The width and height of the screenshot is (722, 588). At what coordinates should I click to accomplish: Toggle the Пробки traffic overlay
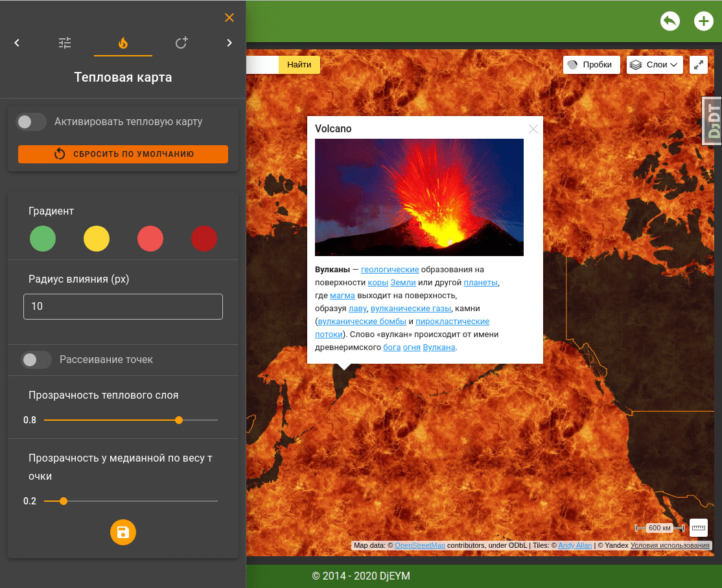(591, 64)
